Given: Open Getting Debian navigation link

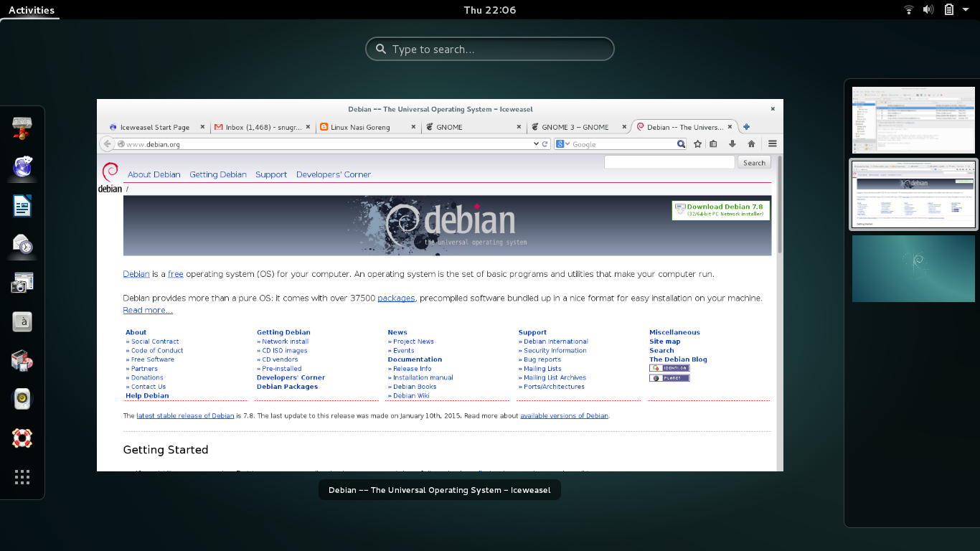Looking at the screenshot, I should click(x=218, y=174).
